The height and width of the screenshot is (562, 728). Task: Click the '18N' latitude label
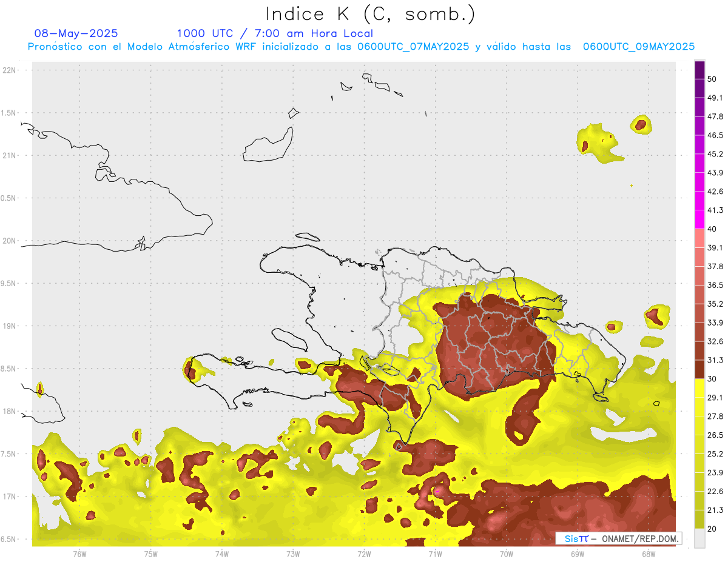point(10,412)
